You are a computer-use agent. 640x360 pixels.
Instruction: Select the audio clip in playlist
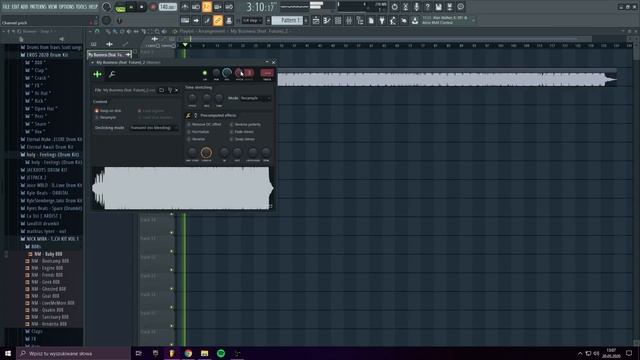[x=447, y=79]
